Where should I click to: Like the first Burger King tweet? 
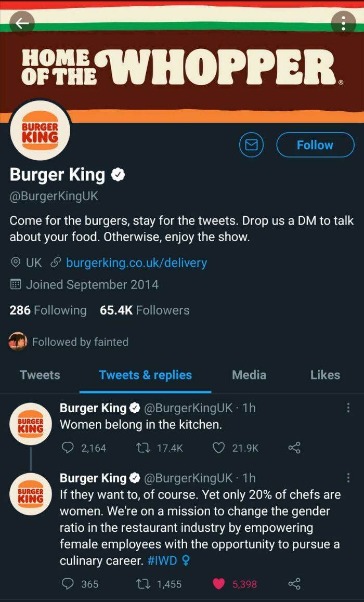(x=218, y=448)
